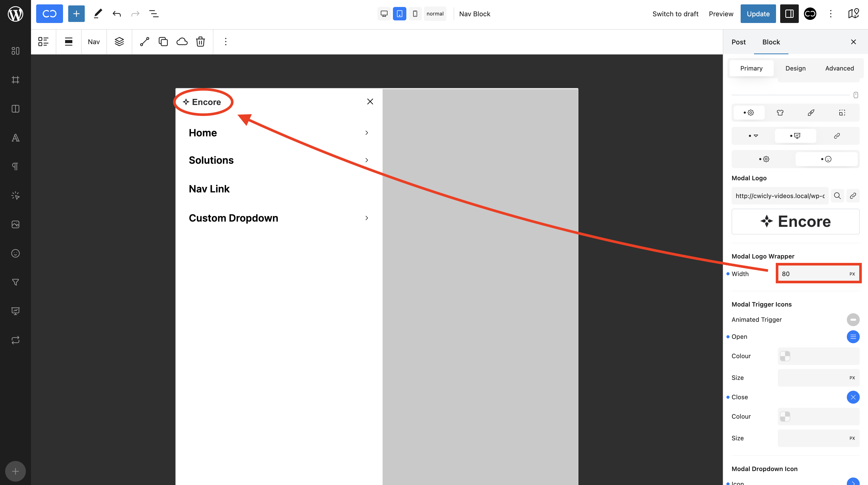Switch to tablet viewport preview
Screen dimensions: 868x485
(399, 14)
